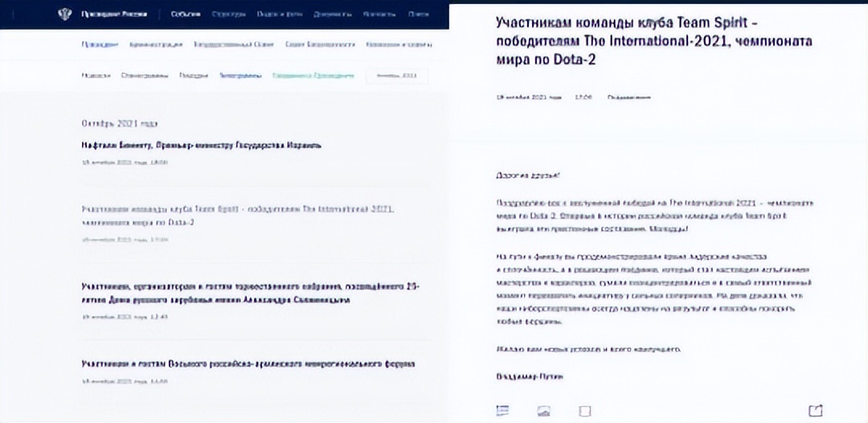Viewport: 868px width, 423px height.
Task: Select the Комиссии и советы tab
Action: [399, 45]
